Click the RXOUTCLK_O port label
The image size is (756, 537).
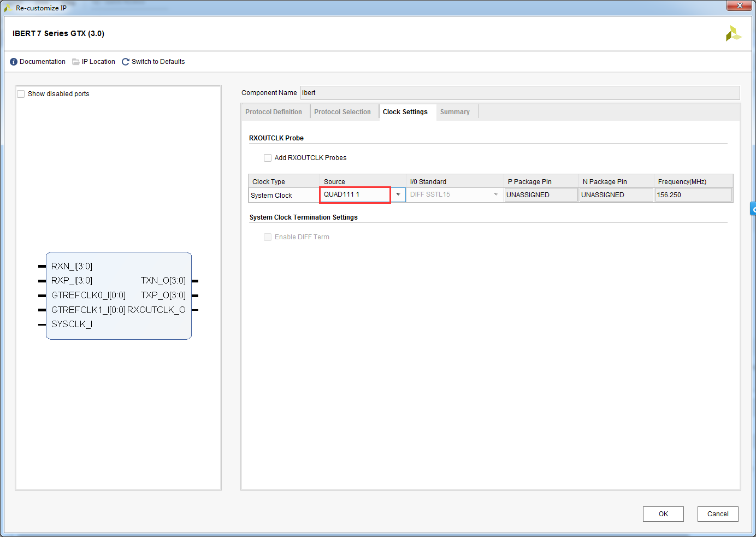[157, 310]
